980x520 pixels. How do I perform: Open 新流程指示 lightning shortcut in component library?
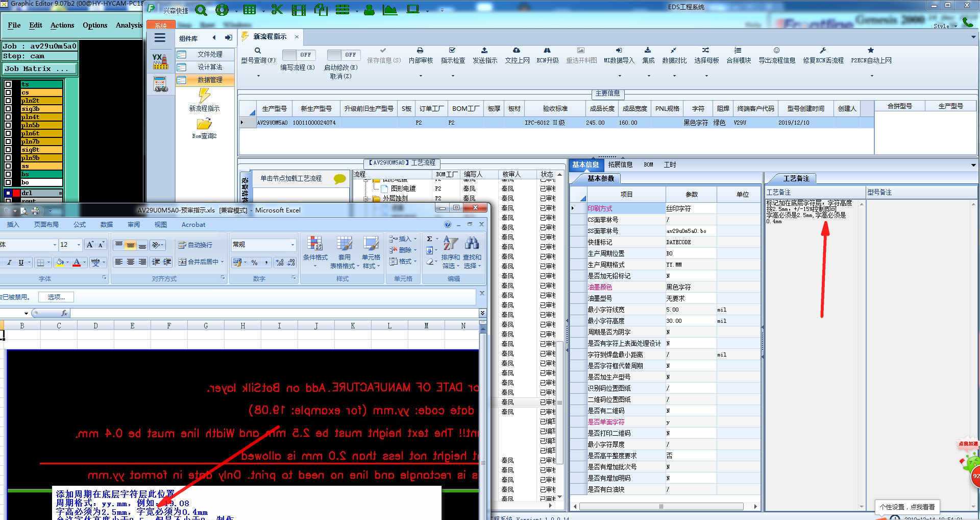[204, 100]
